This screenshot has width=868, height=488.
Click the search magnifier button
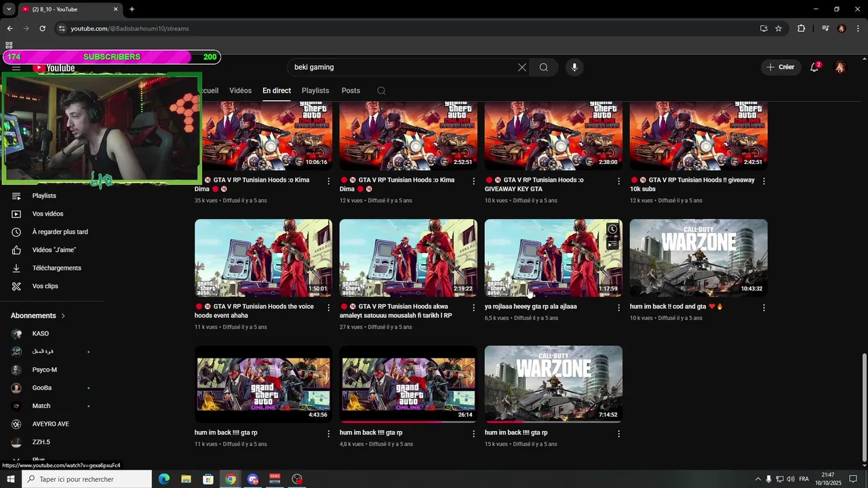coord(544,67)
